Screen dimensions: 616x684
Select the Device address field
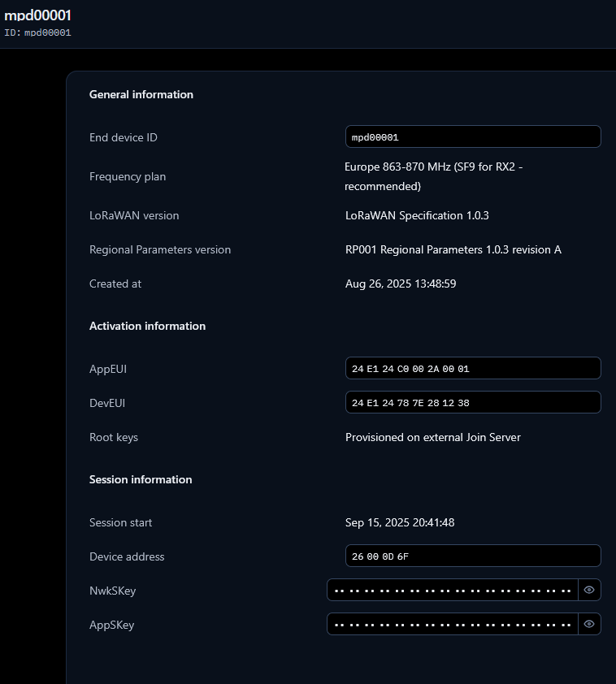[472, 556]
